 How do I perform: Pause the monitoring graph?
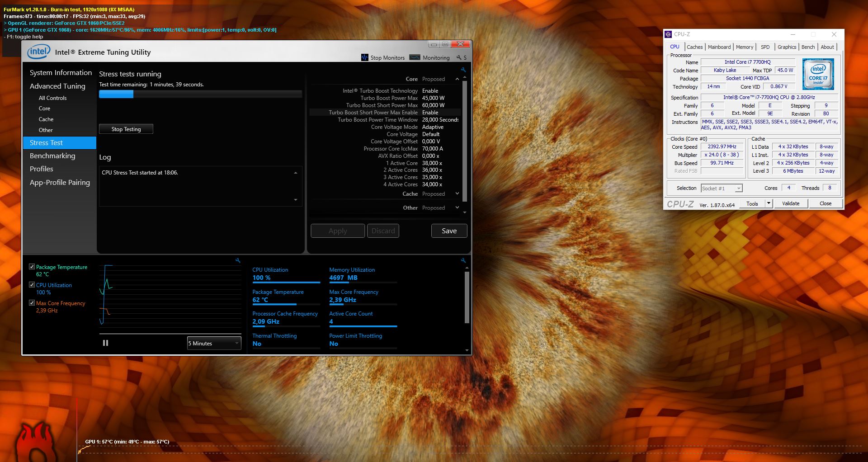coord(105,343)
